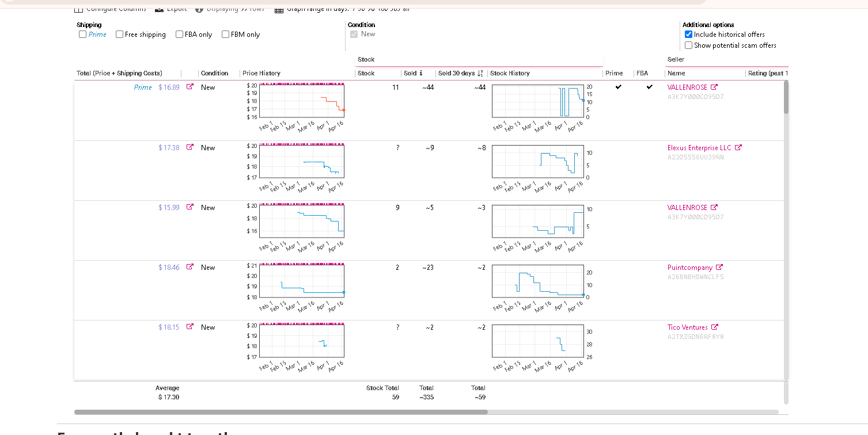
Task: Enable Show potential scam offers
Action: pyautogui.click(x=688, y=45)
